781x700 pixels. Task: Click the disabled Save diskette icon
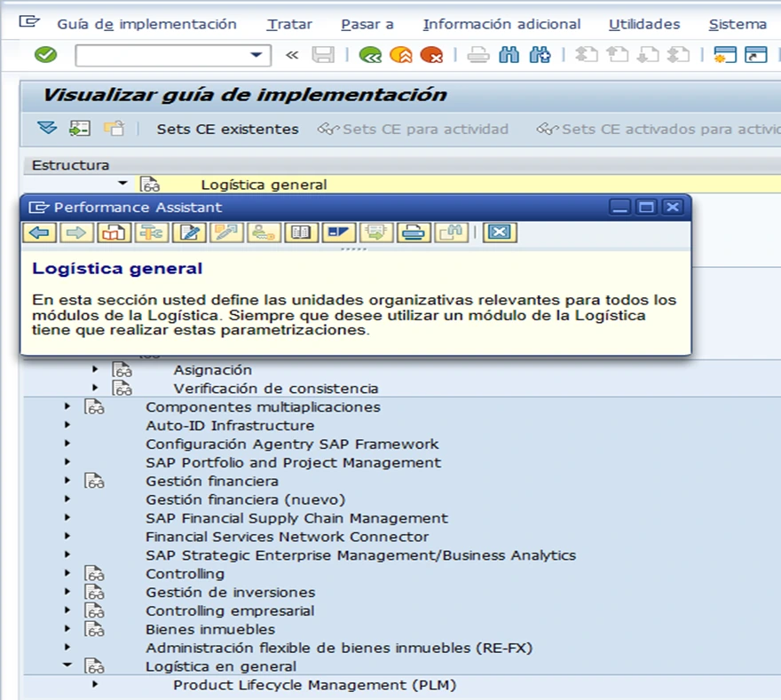(323, 55)
